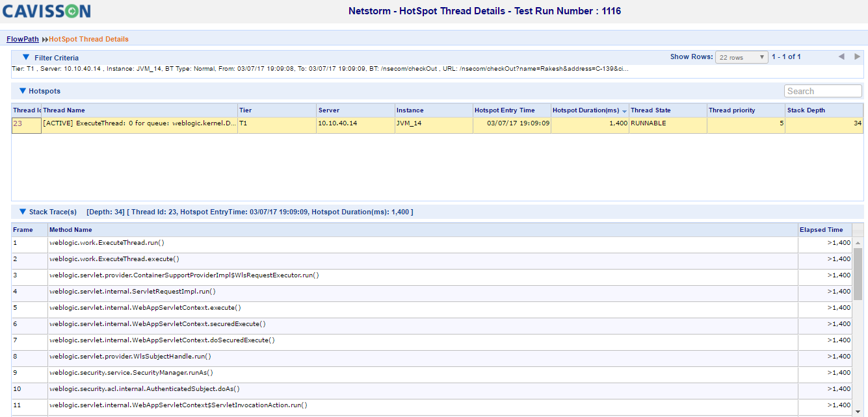Select ServletInvocationAction.run() frame
868x417 pixels.
click(x=432, y=407)
